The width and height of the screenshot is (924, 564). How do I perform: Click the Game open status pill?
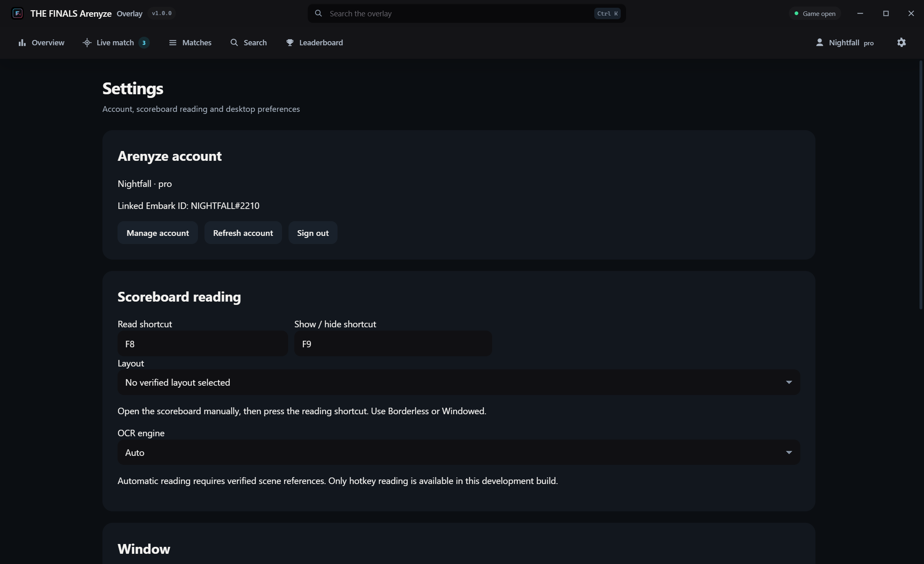(x=815, y=13)
